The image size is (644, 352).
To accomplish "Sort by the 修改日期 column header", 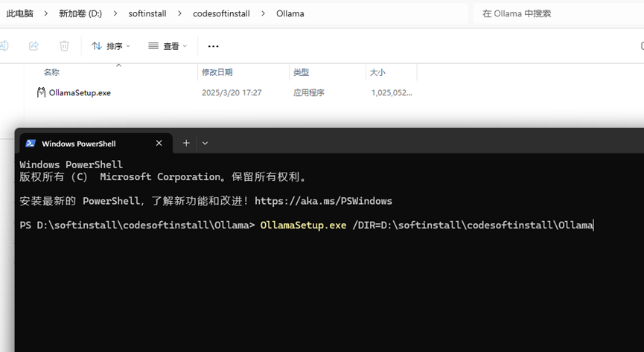I will (217, 72).
